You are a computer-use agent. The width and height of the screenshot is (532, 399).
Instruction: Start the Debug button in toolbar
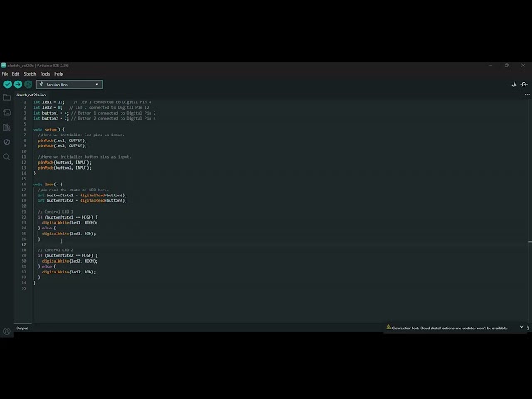[x=28, y=85]
